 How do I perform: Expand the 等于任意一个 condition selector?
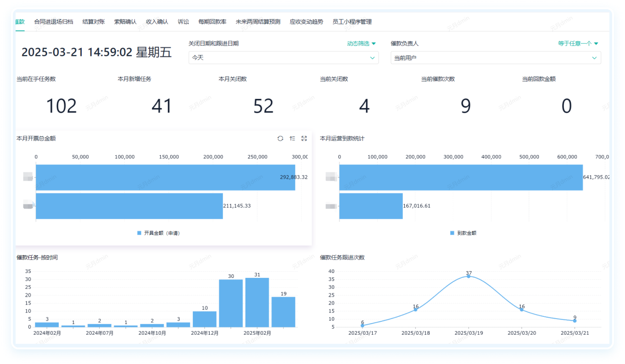[578, 44]
